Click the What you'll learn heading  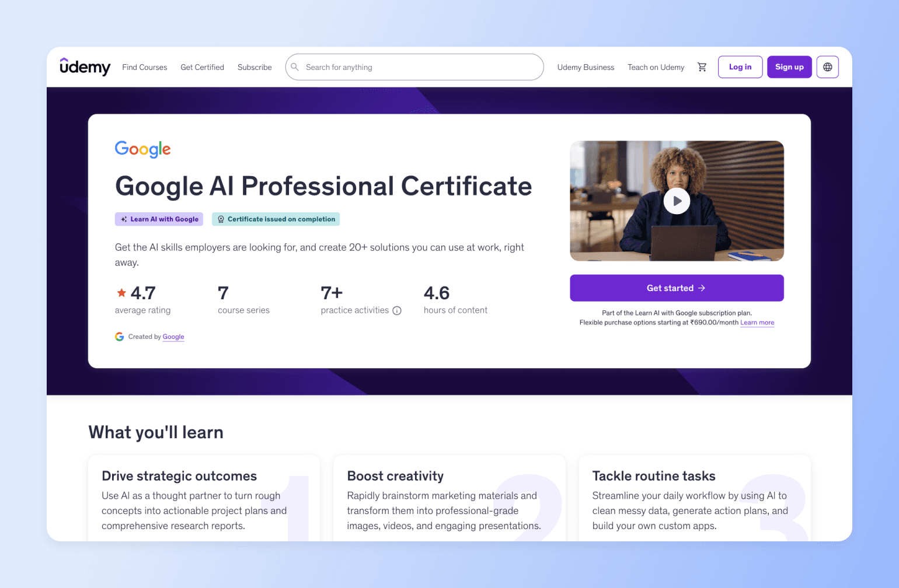tap(156, 432)
